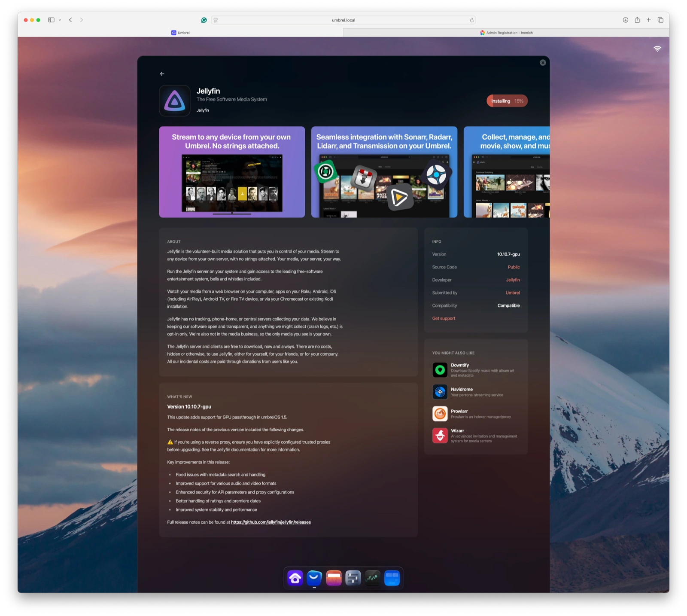This screenshot has width=687, height=616.
Task: Click 'Fixed issues with metadata search' bullet
Action: click(x=220, y=475)
